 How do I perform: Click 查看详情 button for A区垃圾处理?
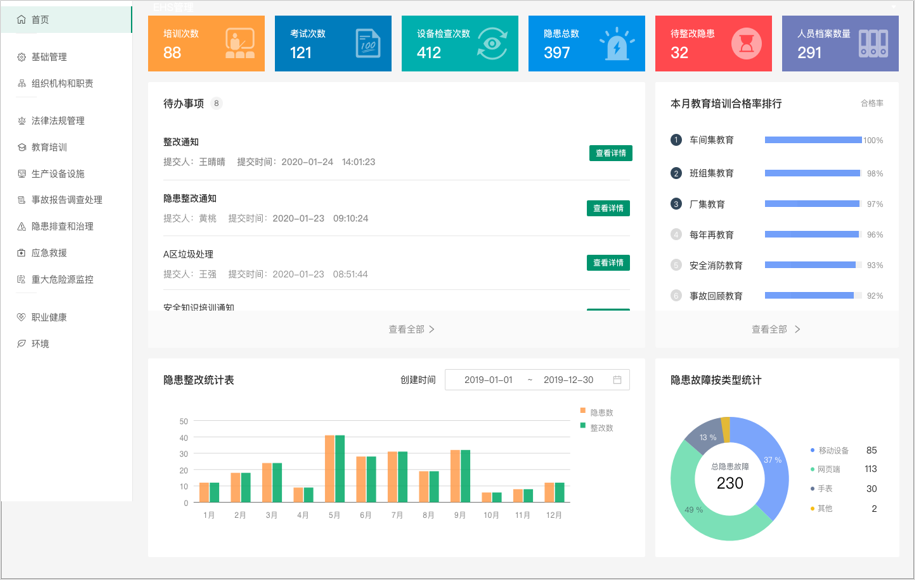click(x=607, y=263)
